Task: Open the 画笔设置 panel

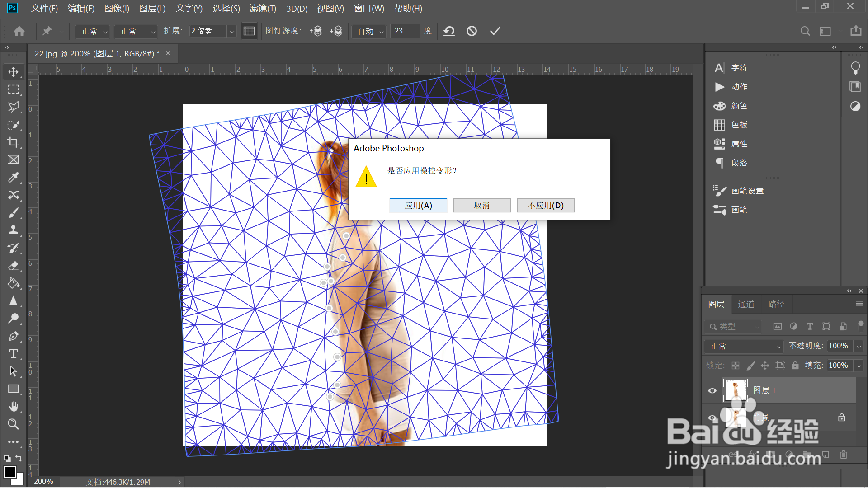Action: 739,191
